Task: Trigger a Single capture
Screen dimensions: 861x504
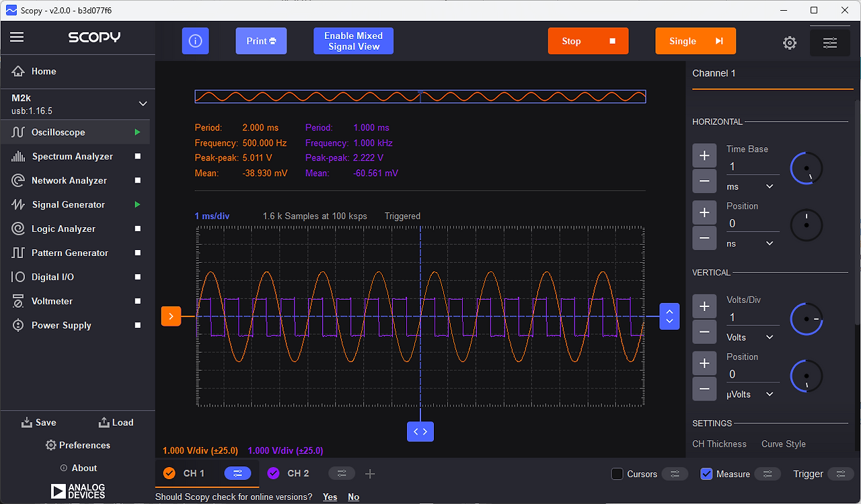Action: click(696, 41)
